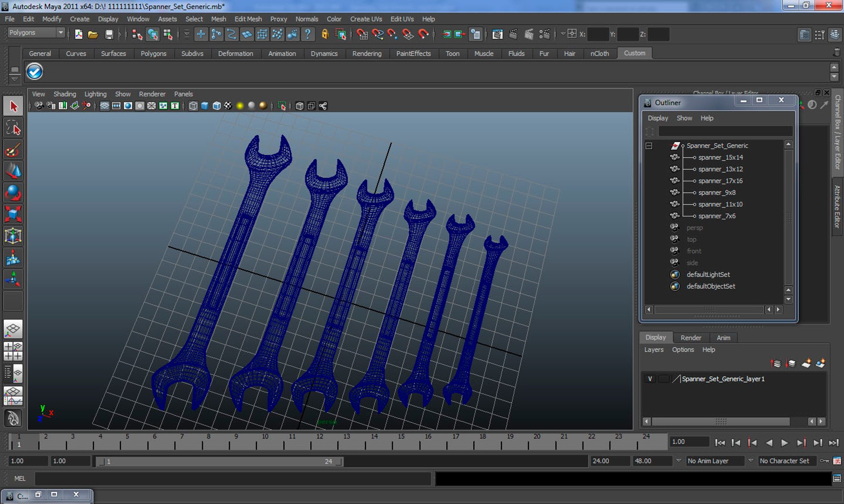The image size is (844, 504).
Task: Activate the Scale tool cube icon
Action: 13,214
